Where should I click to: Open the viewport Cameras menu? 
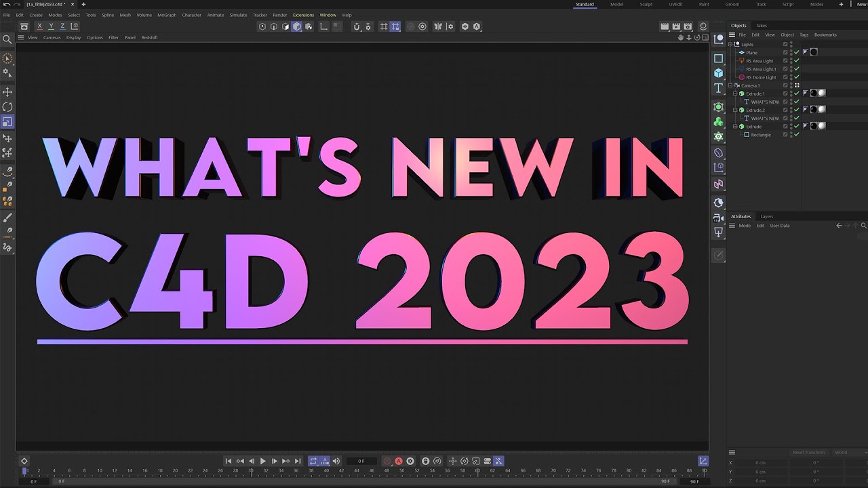[52, 37]
